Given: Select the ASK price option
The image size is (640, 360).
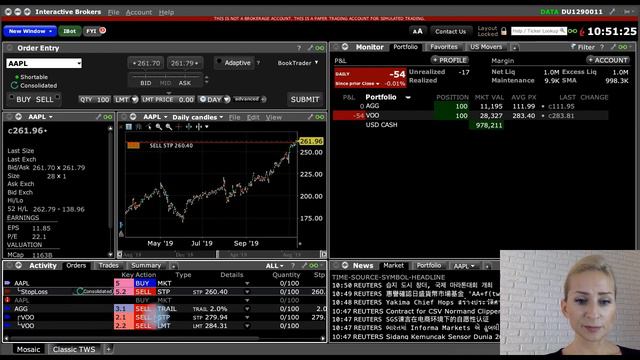Looking at the screenshot, I should tap(185, 83).
